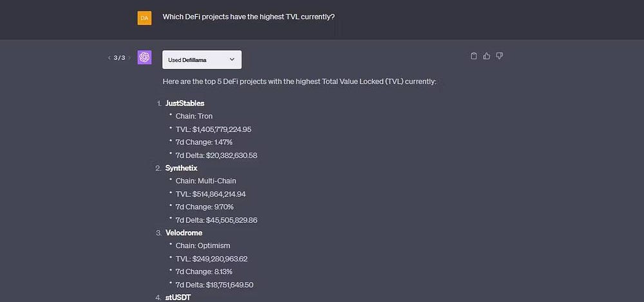Click the JustStables project heading
The width and height of the screenshot is (644, 302).
tap(185, 103)
